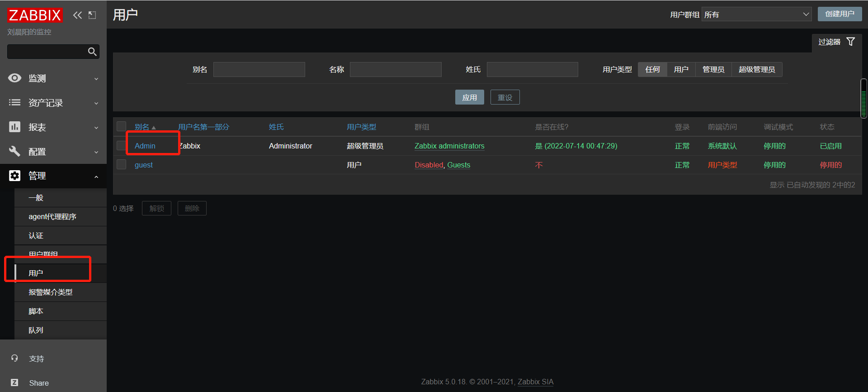The width and height of the screenshot is (868, 392).
Task: Click guest's 停用的 status link
Action: [831, 165]
